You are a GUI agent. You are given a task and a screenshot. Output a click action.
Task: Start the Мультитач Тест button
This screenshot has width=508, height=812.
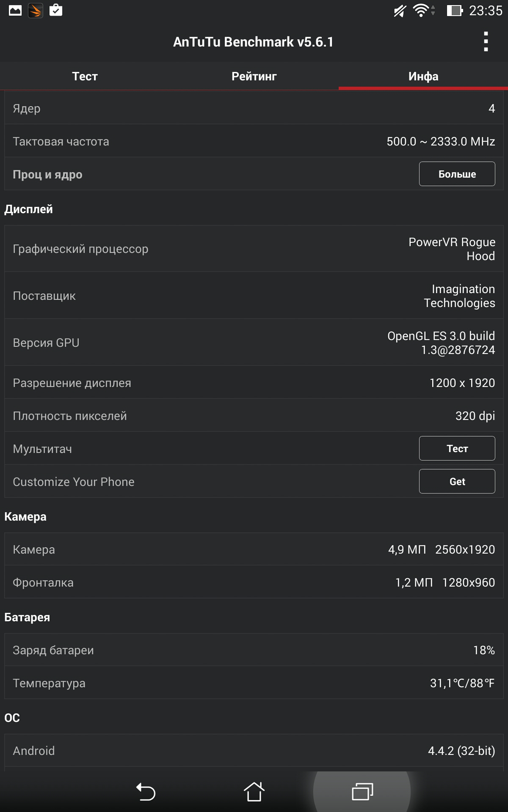coord(457,448)
